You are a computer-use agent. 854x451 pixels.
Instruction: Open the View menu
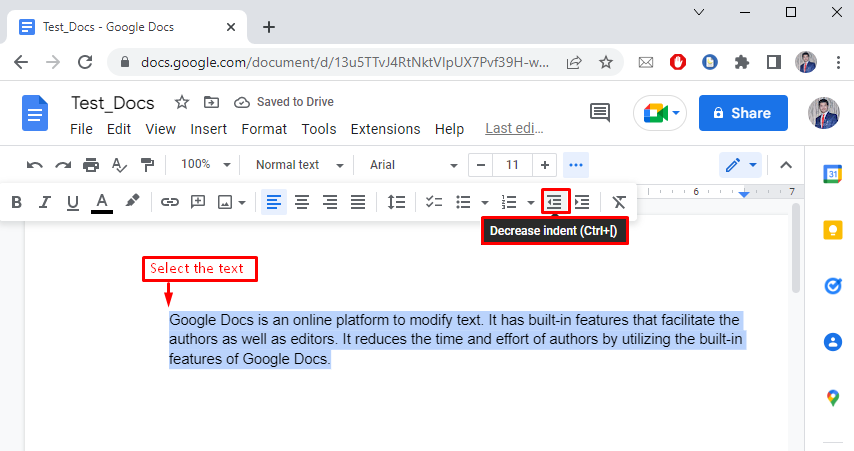click(x=160, y=129)
